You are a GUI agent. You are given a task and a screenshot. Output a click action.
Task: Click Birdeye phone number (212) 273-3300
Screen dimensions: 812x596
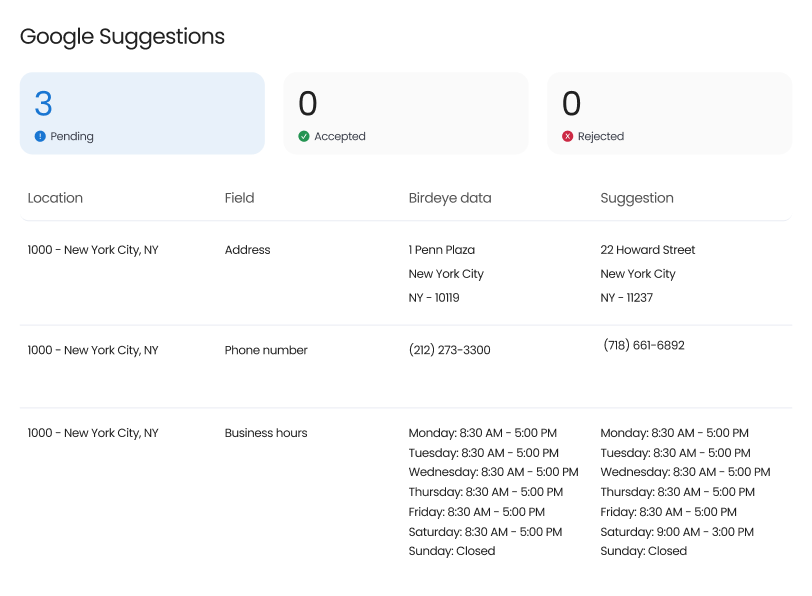449,350
